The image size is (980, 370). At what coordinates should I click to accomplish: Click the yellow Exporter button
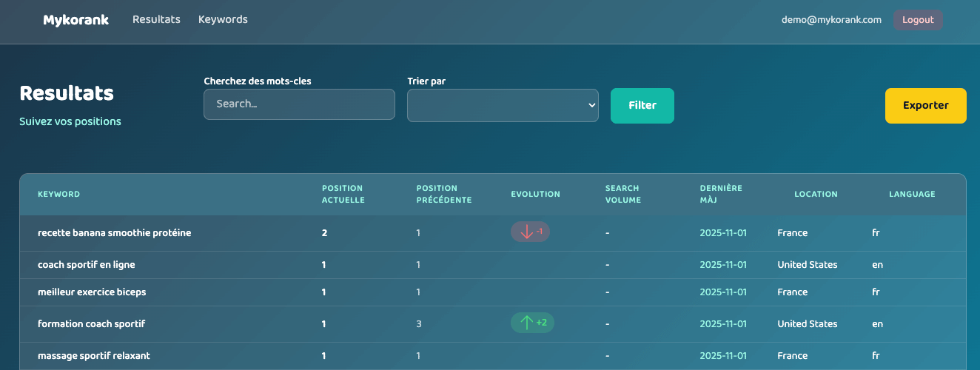925,105
